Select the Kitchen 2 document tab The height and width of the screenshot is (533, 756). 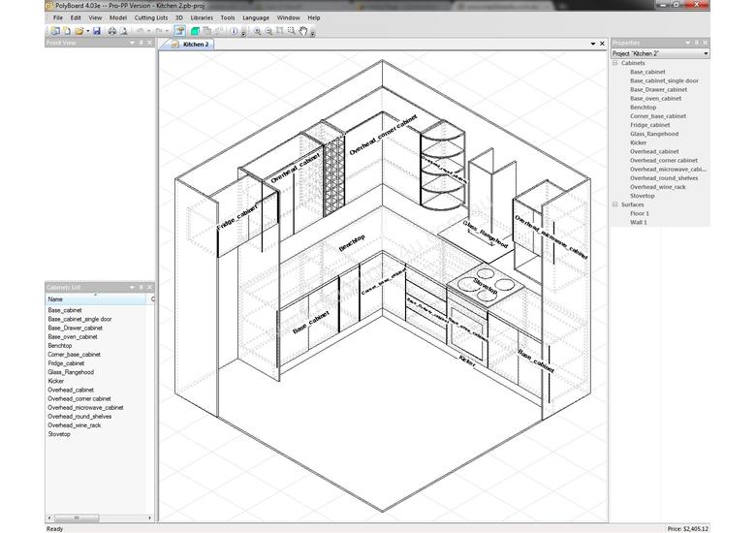coord(190,44)
